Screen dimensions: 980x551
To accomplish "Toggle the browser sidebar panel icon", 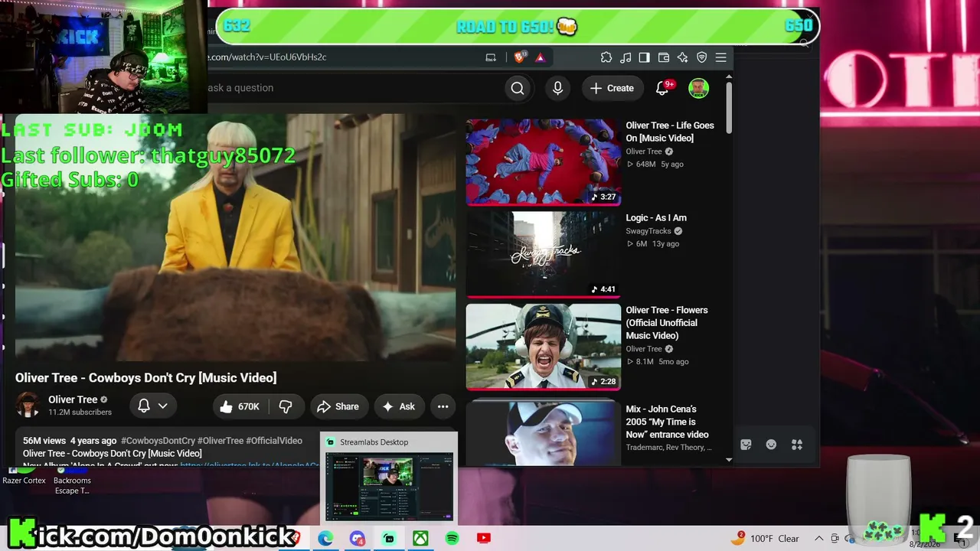I will pyautogui.click(x=644, y=57).
